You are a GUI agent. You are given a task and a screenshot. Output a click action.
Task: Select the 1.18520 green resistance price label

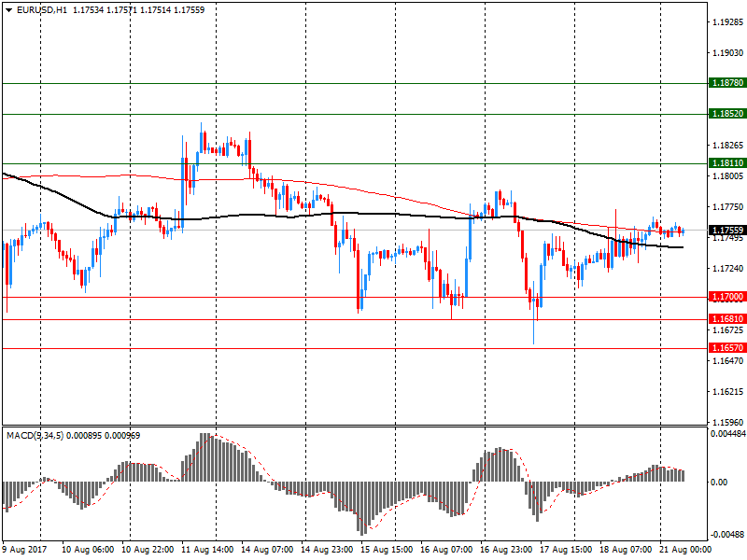click(x=727, y=113)
